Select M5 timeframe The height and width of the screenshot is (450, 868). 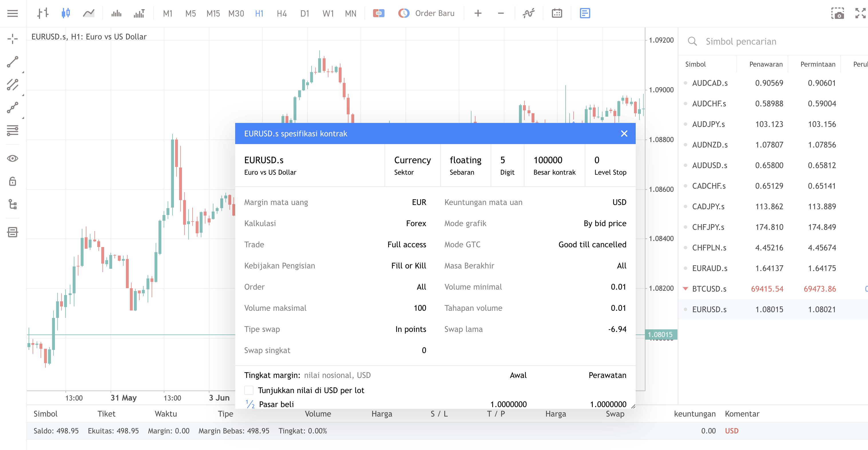(x=190, y=13)
